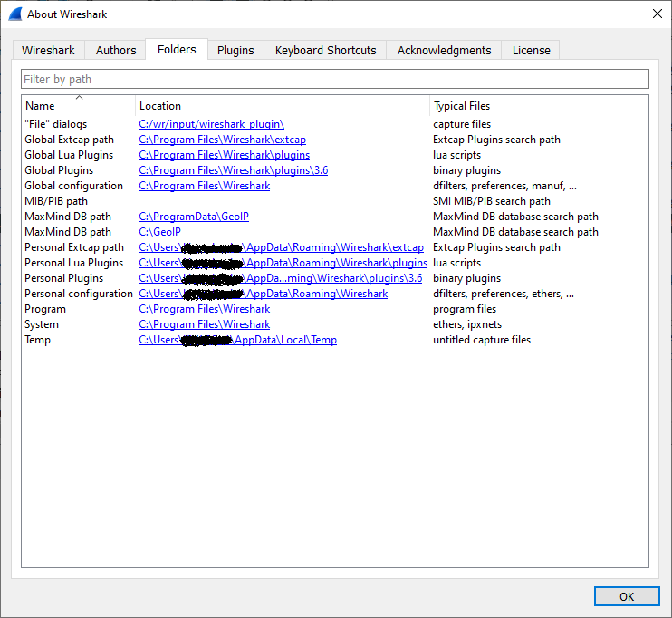The width and height of the screenshot is (672, 618).
Task: Select the Program name cell
Action: (45, 309)
